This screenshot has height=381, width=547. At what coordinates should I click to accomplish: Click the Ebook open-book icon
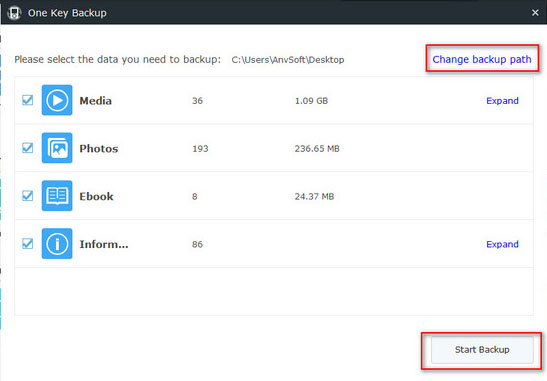point(57,196)
